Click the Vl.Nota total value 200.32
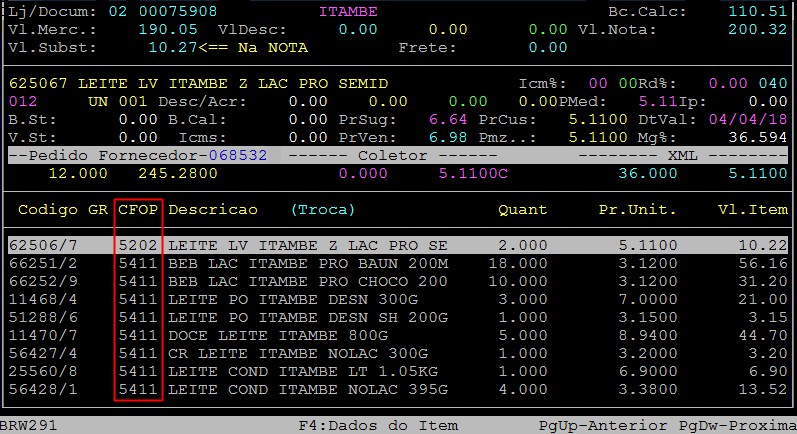Screen dimensions: 797x434 757,30
